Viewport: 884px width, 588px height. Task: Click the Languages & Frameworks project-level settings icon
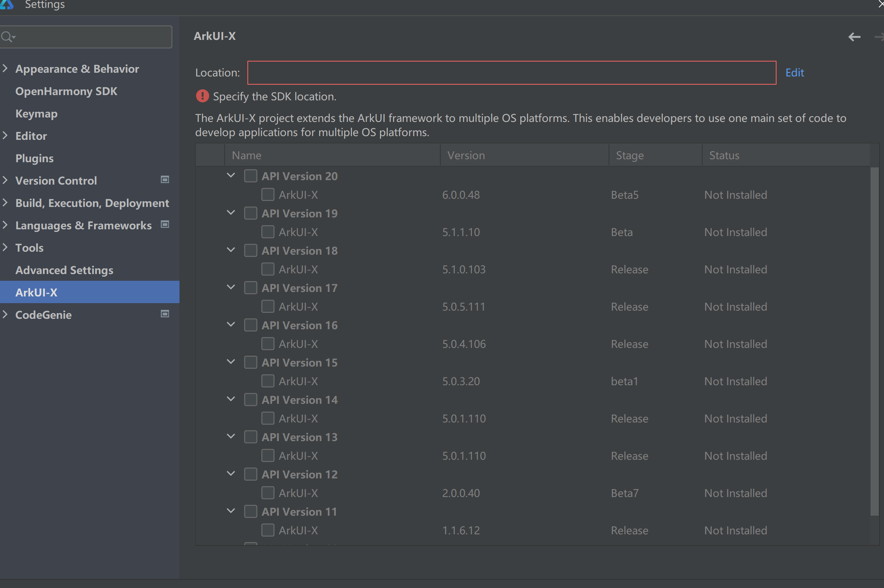point(165,224)
